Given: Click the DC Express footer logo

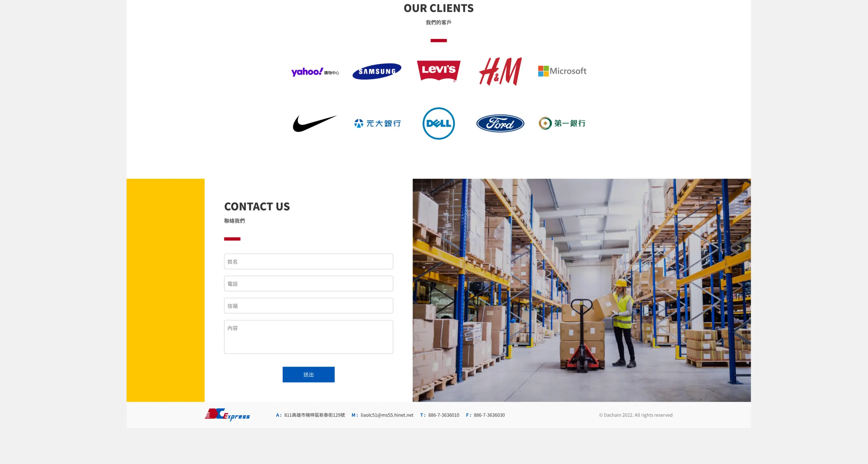Looking at the screenshot, I should [227, 414].
